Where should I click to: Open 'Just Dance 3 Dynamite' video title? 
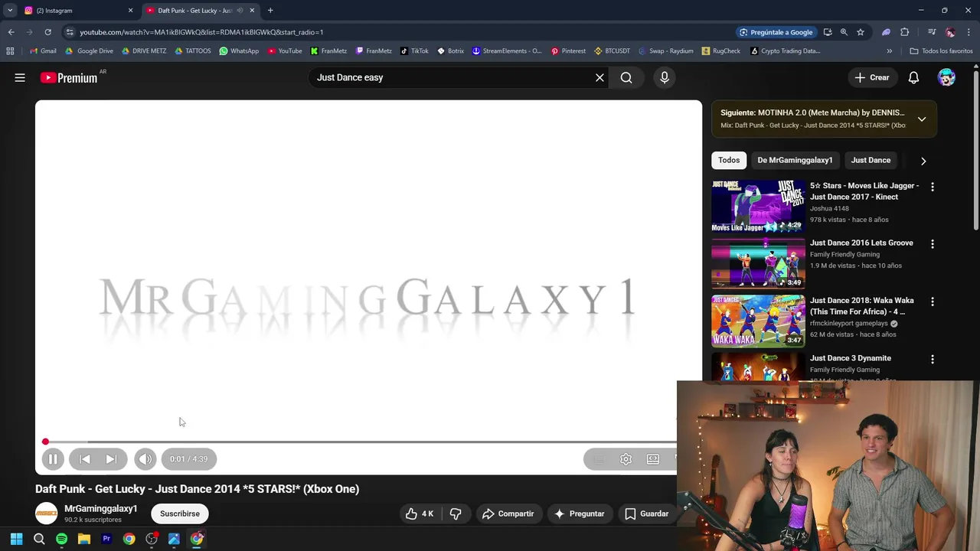tap(850, 358)
